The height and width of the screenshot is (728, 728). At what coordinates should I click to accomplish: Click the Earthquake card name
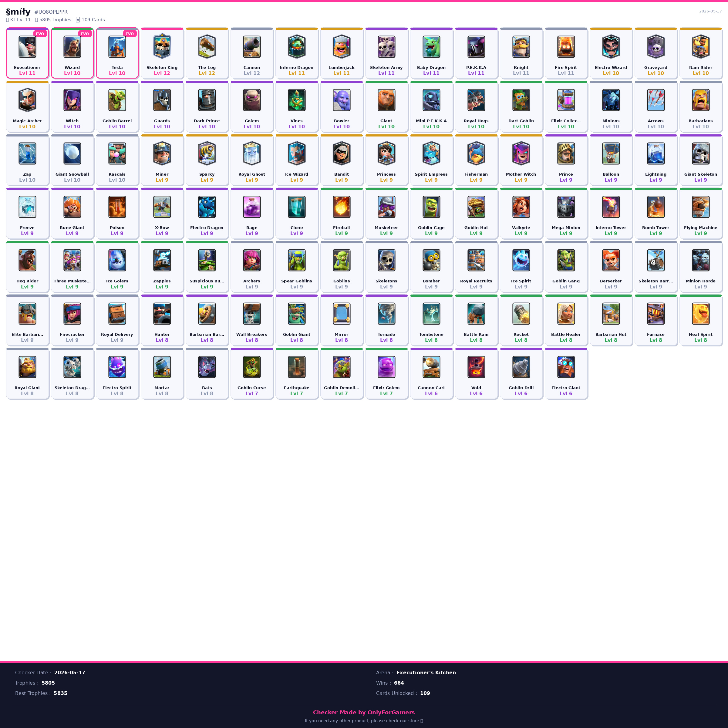click(x=297, y=388)
